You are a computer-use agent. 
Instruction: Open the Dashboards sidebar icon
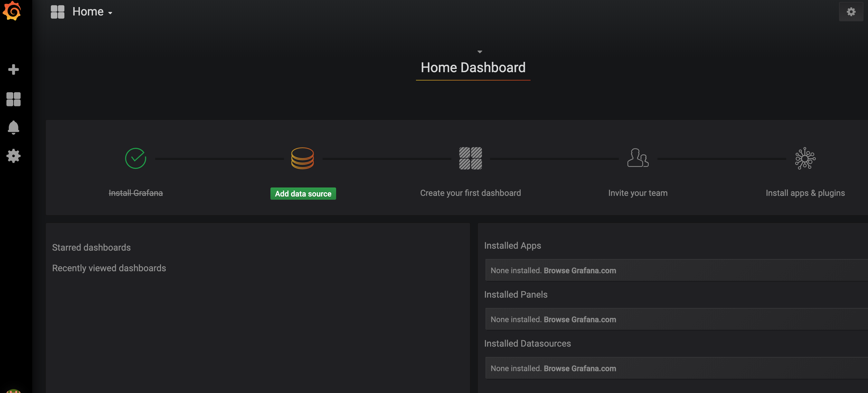(14, 99)
